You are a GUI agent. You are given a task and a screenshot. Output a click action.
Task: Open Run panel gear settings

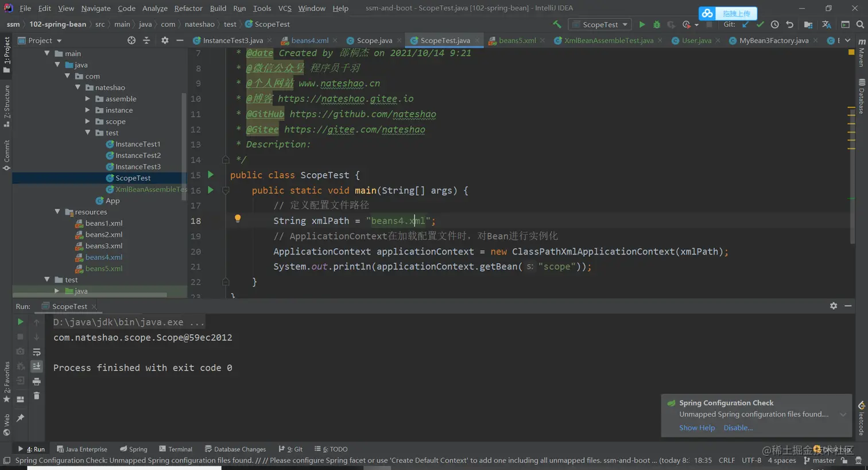point(834,306)
